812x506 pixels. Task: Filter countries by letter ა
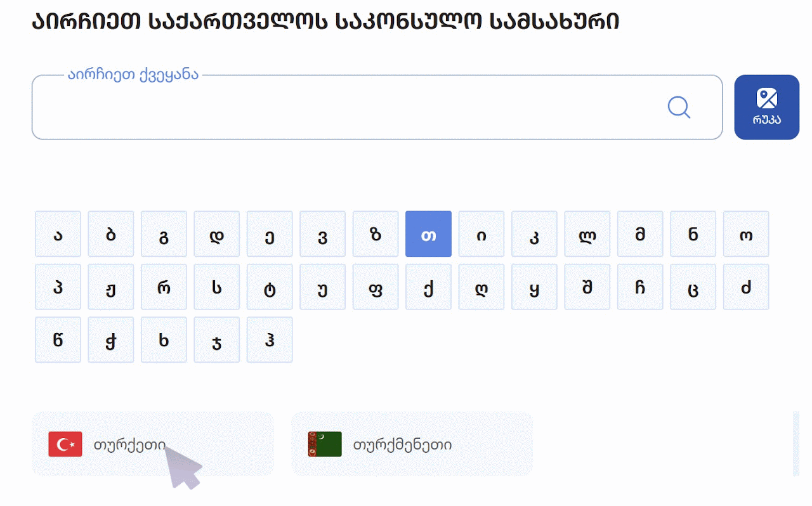coord(58,234)
